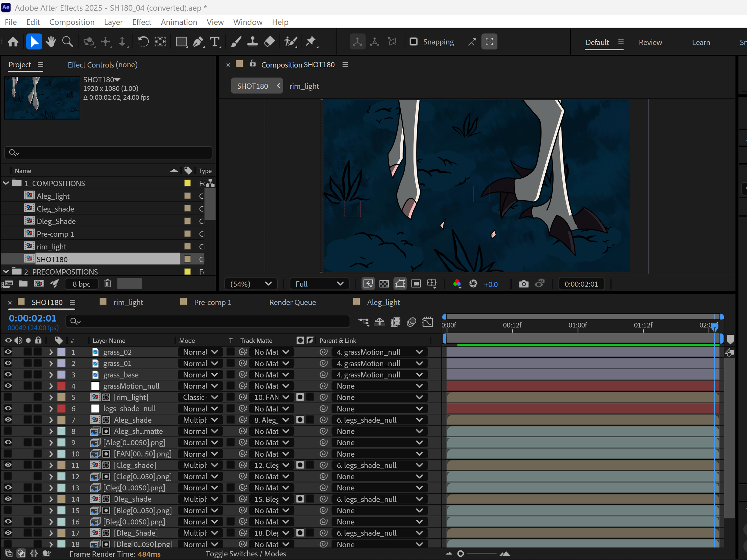
Task: Click Toggle Switches / Modes button
Action: (x=246, y=554)
